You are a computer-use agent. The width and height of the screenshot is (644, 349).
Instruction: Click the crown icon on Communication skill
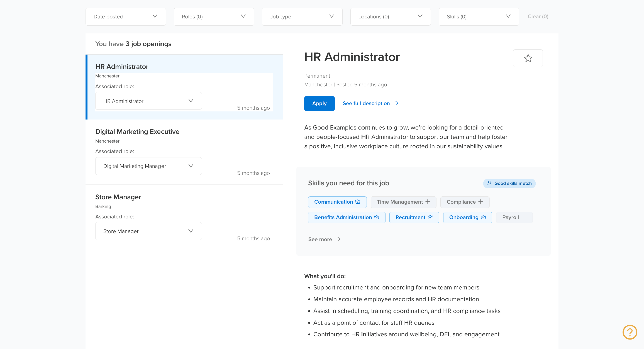pos(358,202)
